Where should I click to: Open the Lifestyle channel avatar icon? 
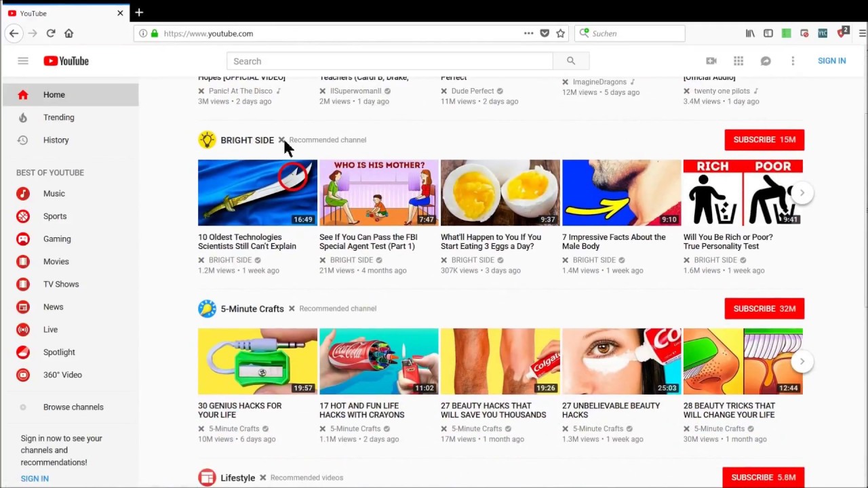click(207, 478)
